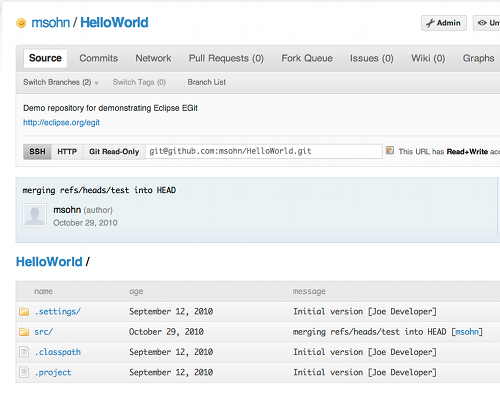
Task: Select the Git Read-Only URL option
Action: click(x=114, y=152)
